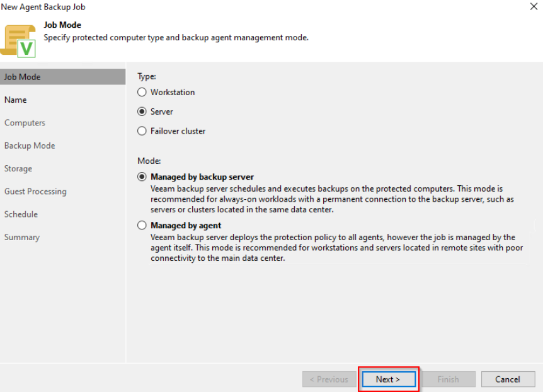The height and width of the screenshot is (392, 543).
Task: Open the Backup Mode step
Action: [30, 146]
